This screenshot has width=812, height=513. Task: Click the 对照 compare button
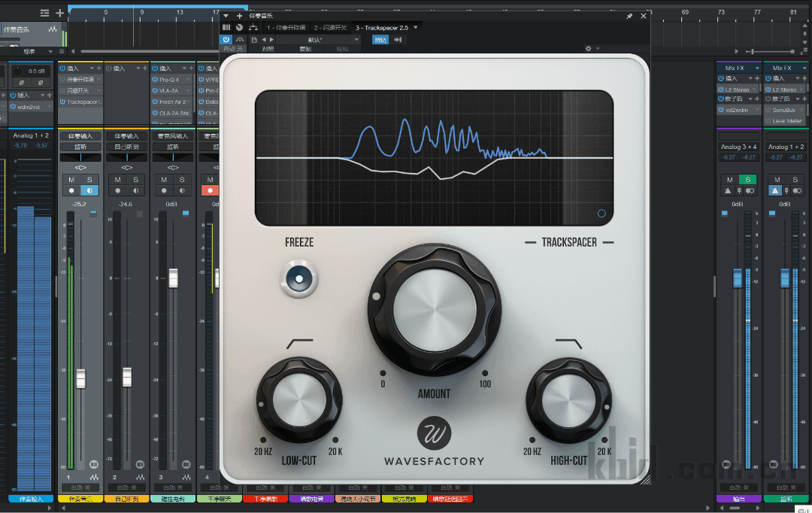(x=268, y=49)
